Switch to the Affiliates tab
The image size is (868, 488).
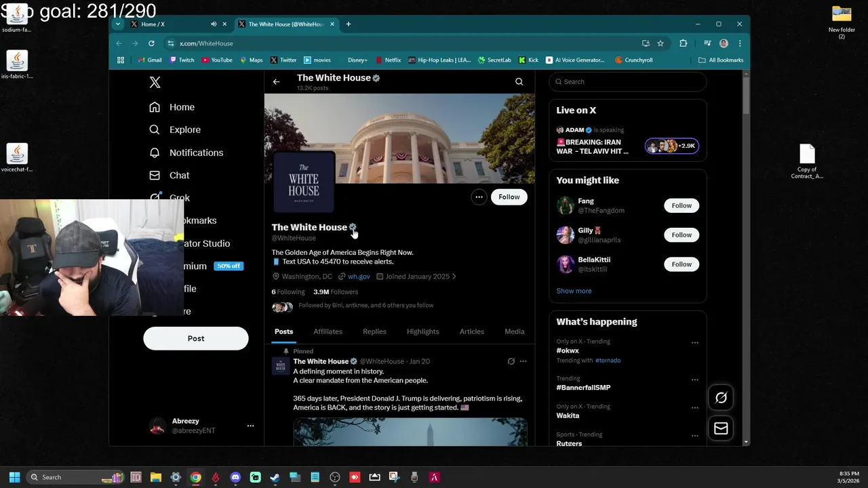(x=328, y=331)
